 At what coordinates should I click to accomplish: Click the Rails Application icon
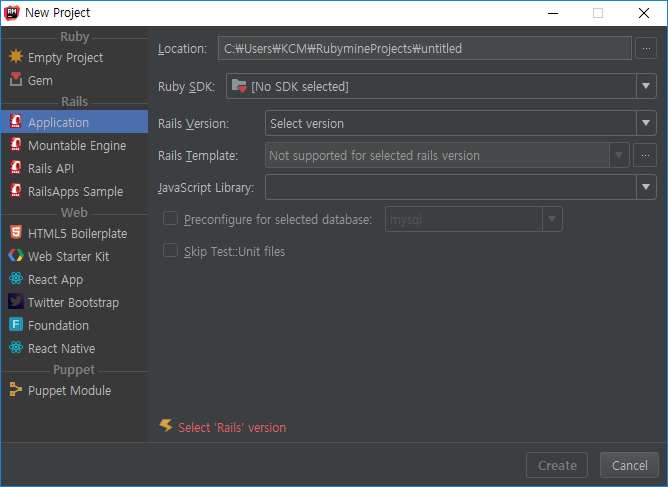16,122
